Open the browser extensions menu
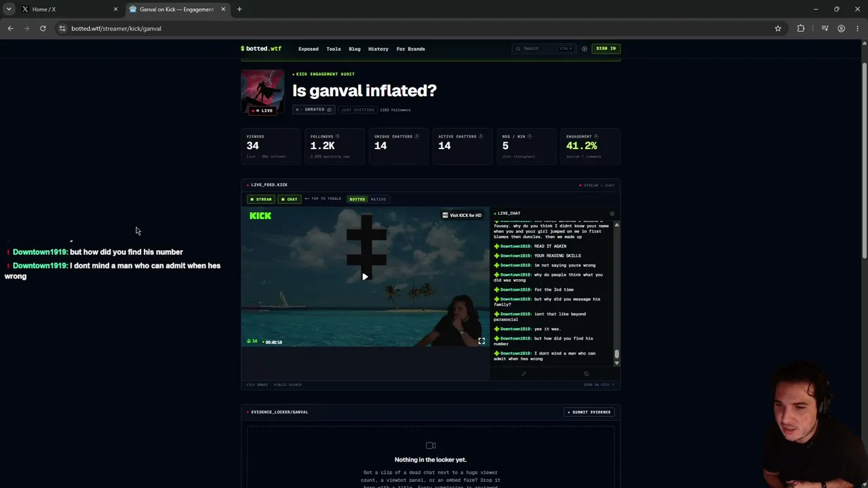The image size is (868, 488). (x=801, y=28)
